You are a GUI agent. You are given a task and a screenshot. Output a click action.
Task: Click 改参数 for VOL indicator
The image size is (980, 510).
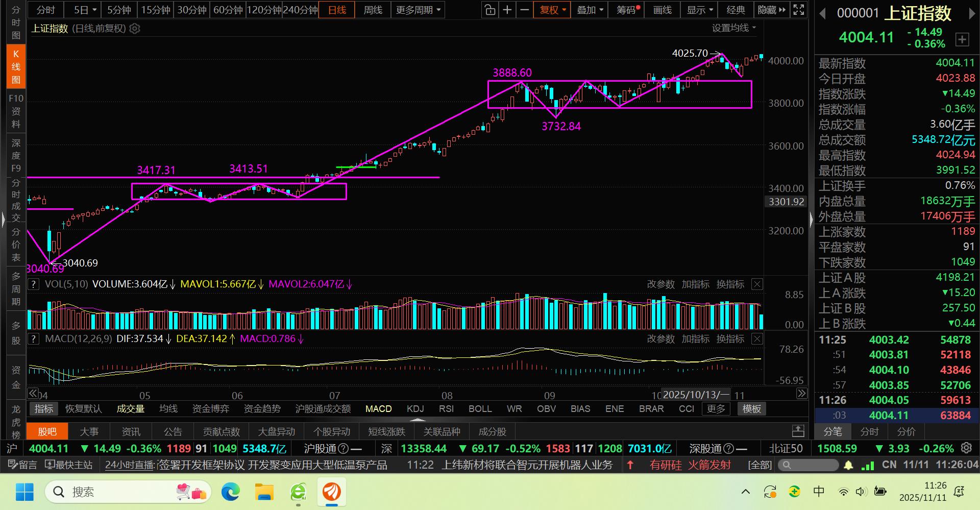(x=661, y=284)
